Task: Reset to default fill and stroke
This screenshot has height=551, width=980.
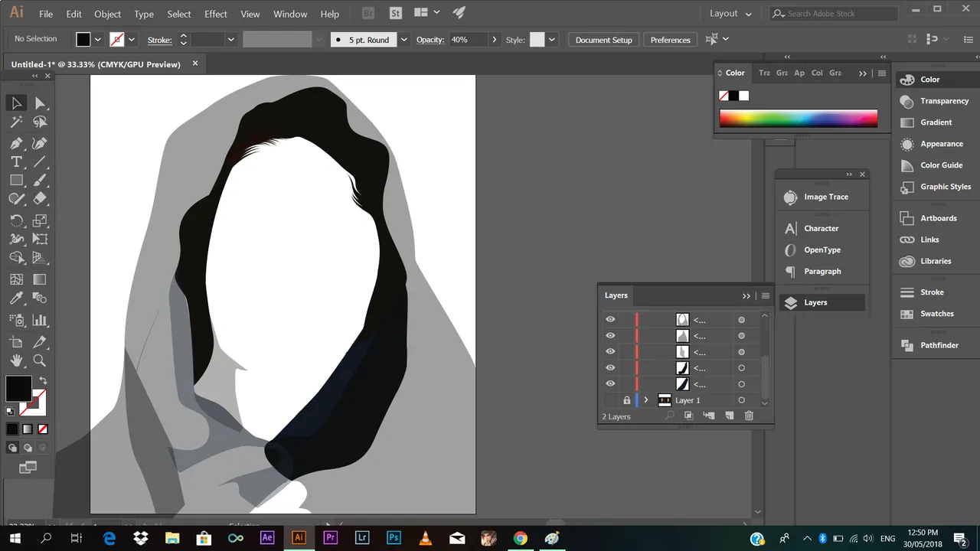Action: [x=10, y=412]
